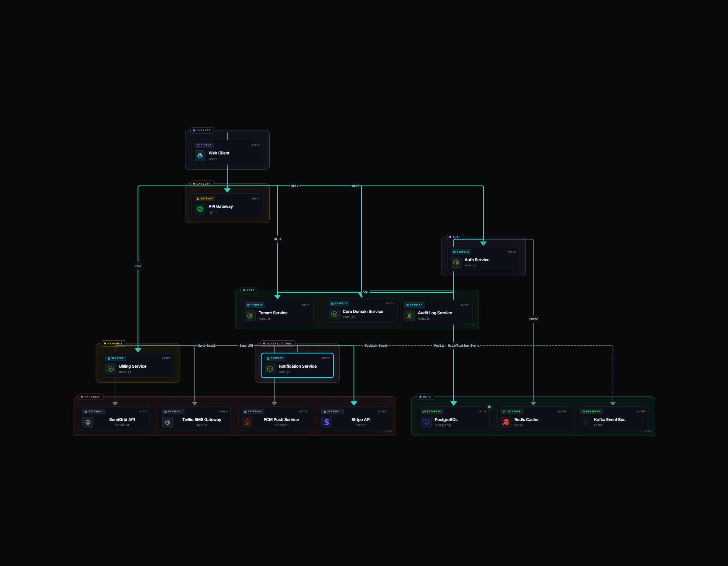Image resolution: width=728 pixels, height=566 pixels.
Task: Click the Notification Service node title
Action: pos(298,366)
